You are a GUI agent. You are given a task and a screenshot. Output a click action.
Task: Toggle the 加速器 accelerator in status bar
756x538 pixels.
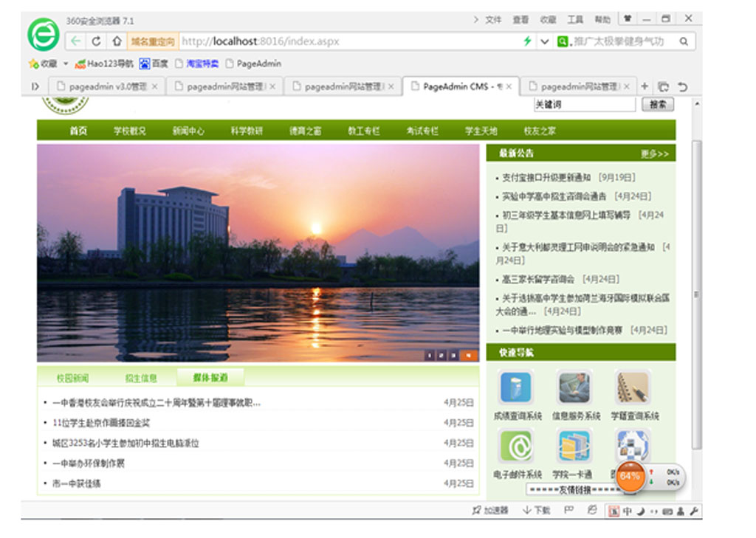tap(490, 510)
